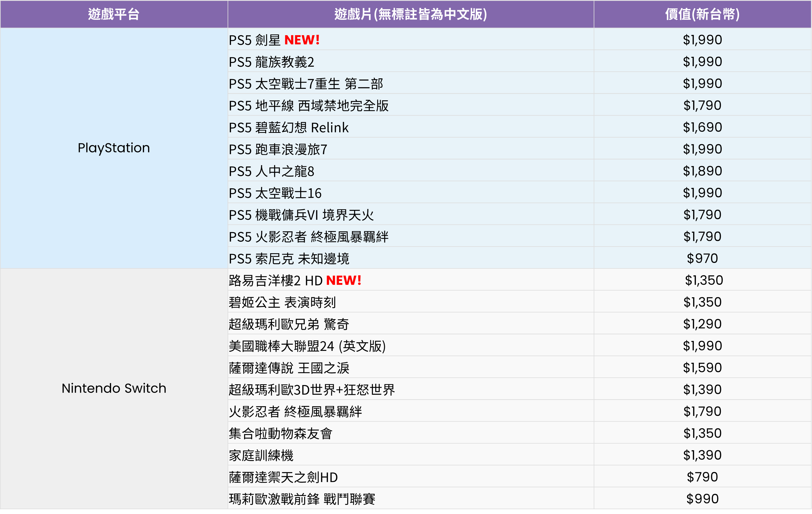Click $1,390 price for 家庭訓練機
The width and height of the screenshot is (812, 514).
click(x=702, y=455)
